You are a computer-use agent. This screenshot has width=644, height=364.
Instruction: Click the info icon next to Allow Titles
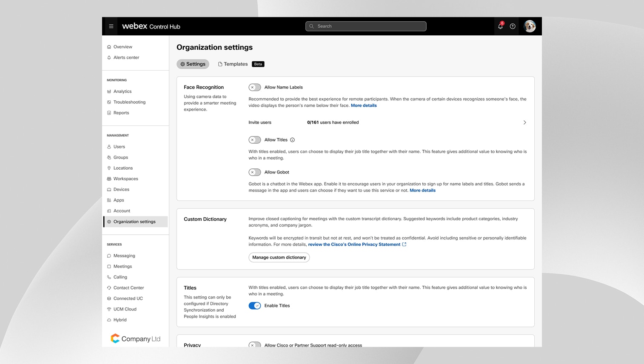click(x=292, y=140)
